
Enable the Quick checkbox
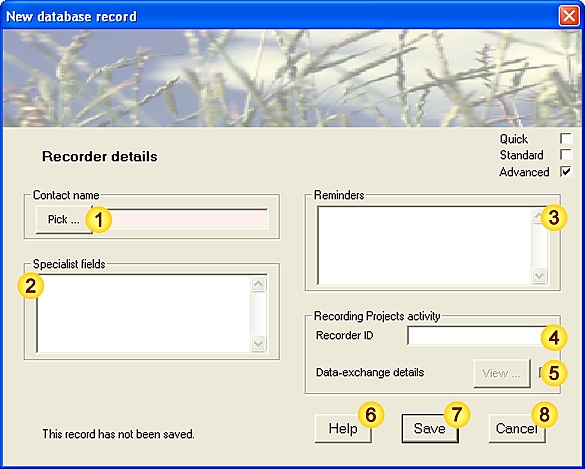click(566, 138)
